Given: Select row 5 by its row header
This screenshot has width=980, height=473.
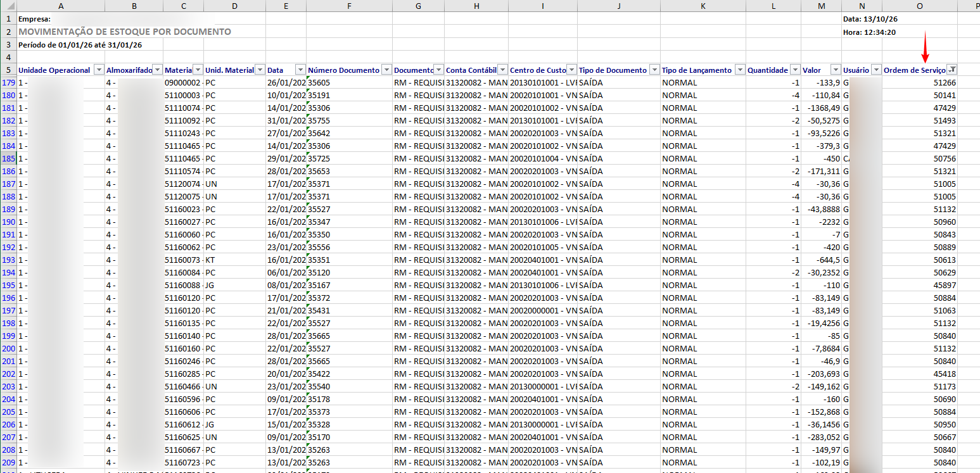Looking at the screenshot, I should click(8, 70).
